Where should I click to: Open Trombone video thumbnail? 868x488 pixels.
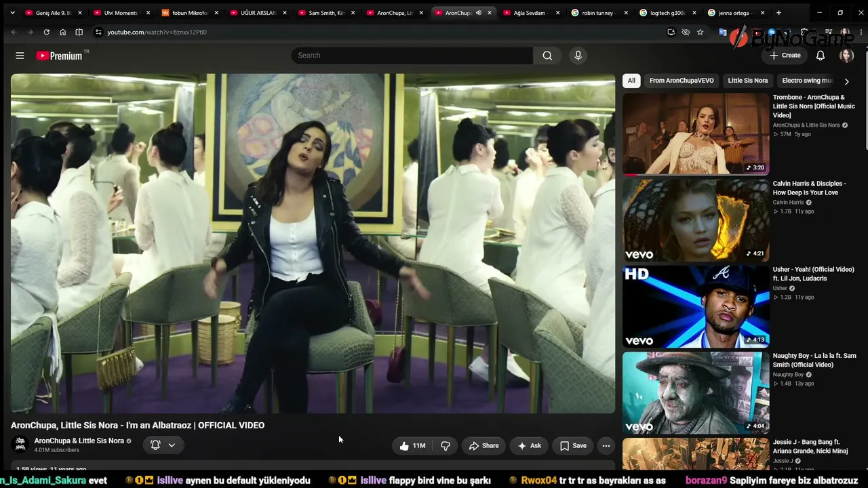[x=696, y=134]
